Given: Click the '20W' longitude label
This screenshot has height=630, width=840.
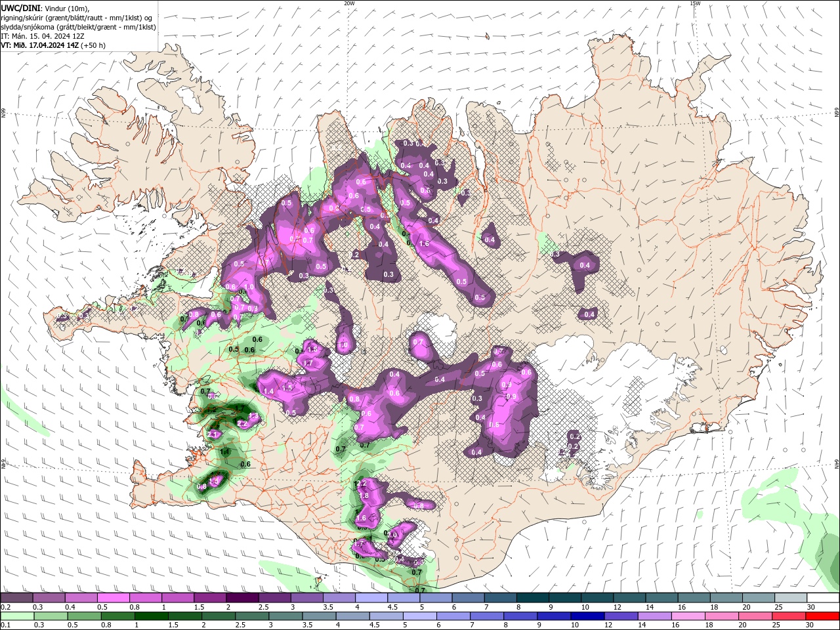Looking at the screenshot, I should [x=350, y=3].
